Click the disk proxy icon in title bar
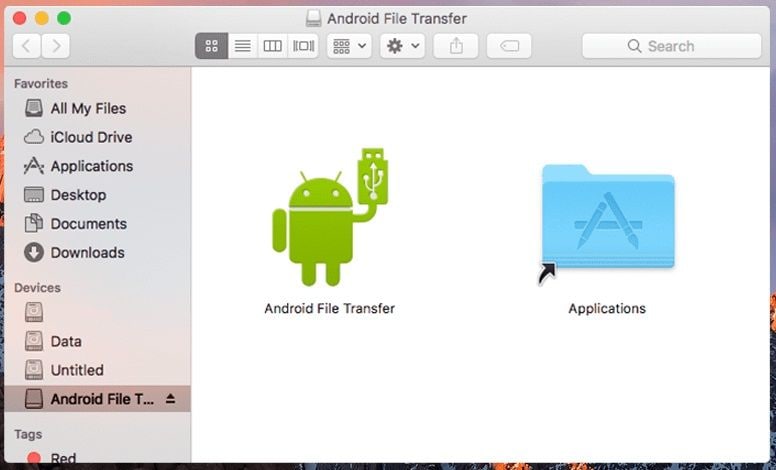The height and width of the screenshot is (470, 776). pos(313,18)
